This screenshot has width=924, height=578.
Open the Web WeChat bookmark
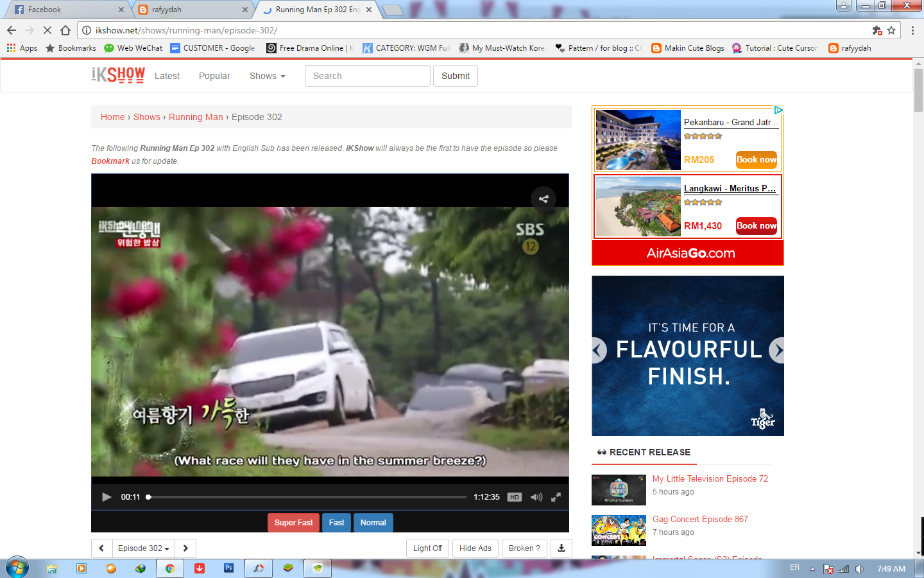click(133, 48)
